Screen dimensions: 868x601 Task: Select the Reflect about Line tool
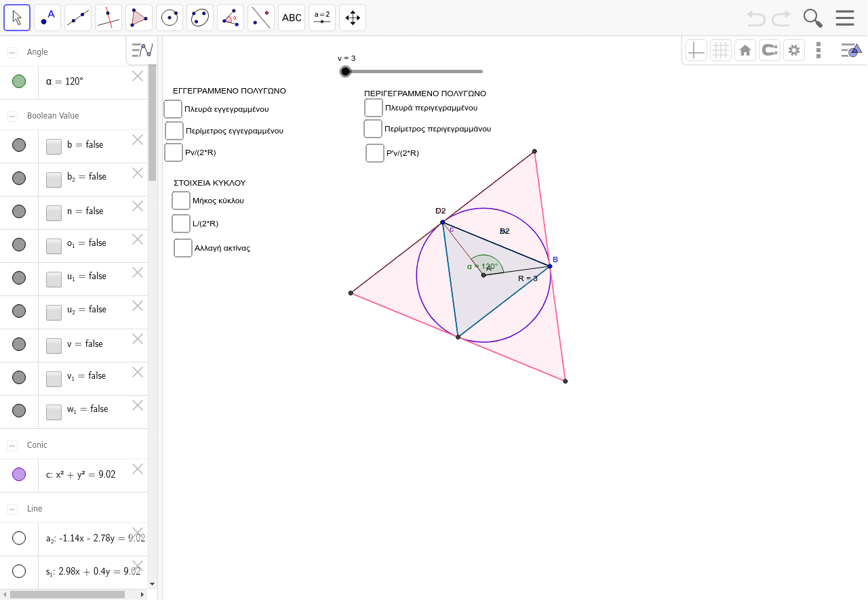261,18
